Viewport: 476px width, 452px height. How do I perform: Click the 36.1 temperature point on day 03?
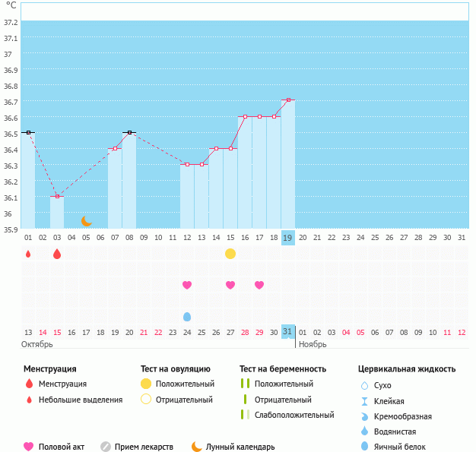point(57,196)
